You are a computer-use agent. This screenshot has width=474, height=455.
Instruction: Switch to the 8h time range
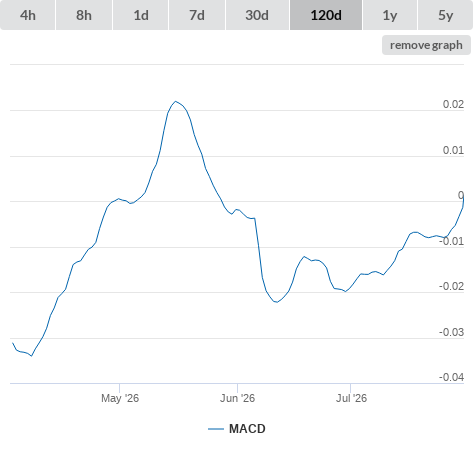coord(84,15)
